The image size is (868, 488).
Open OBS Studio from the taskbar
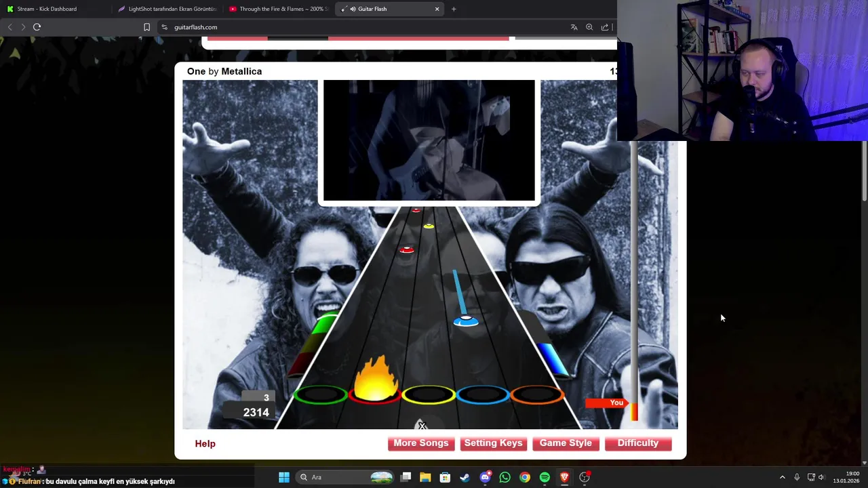(585, 477)
